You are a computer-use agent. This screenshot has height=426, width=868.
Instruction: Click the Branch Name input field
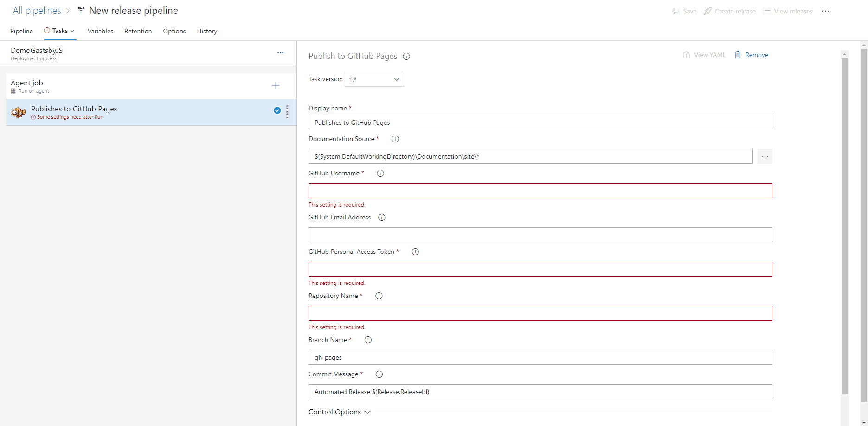point(540,357)
